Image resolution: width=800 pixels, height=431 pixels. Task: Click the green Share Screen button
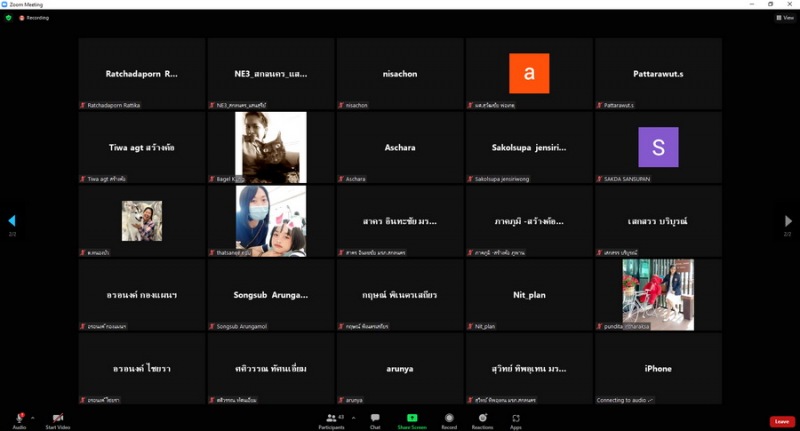[411, 417]
